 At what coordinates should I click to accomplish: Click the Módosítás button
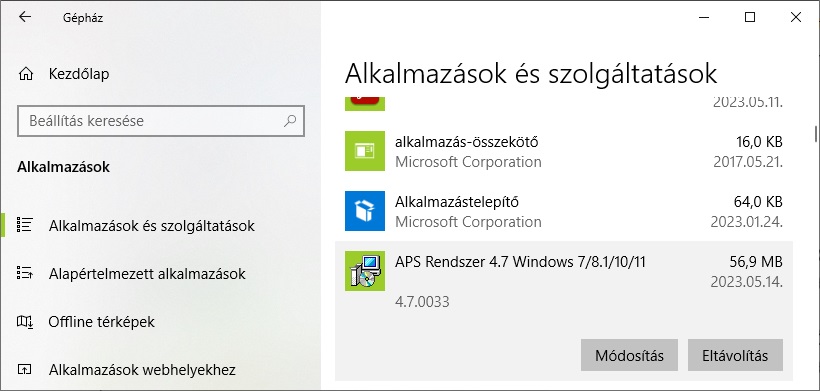pos(629,355)
